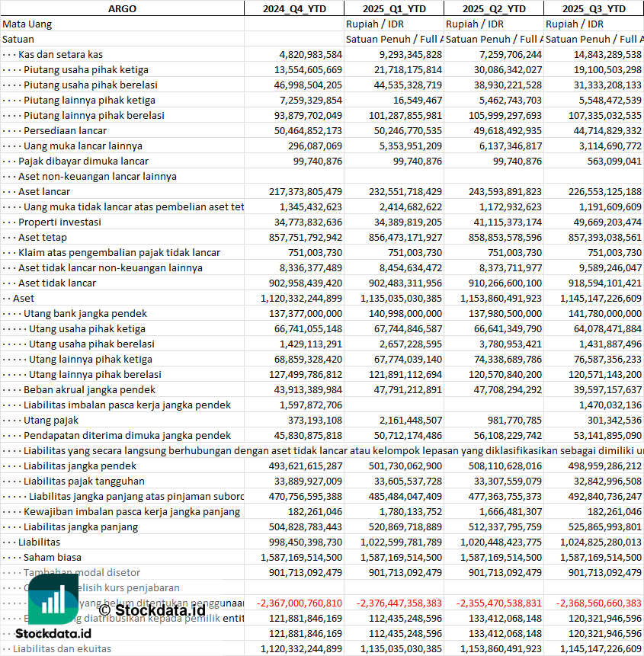Select Piutang usaha pihak berelasi label
This screenshot has width=644, height=656.
coord(91,85)
